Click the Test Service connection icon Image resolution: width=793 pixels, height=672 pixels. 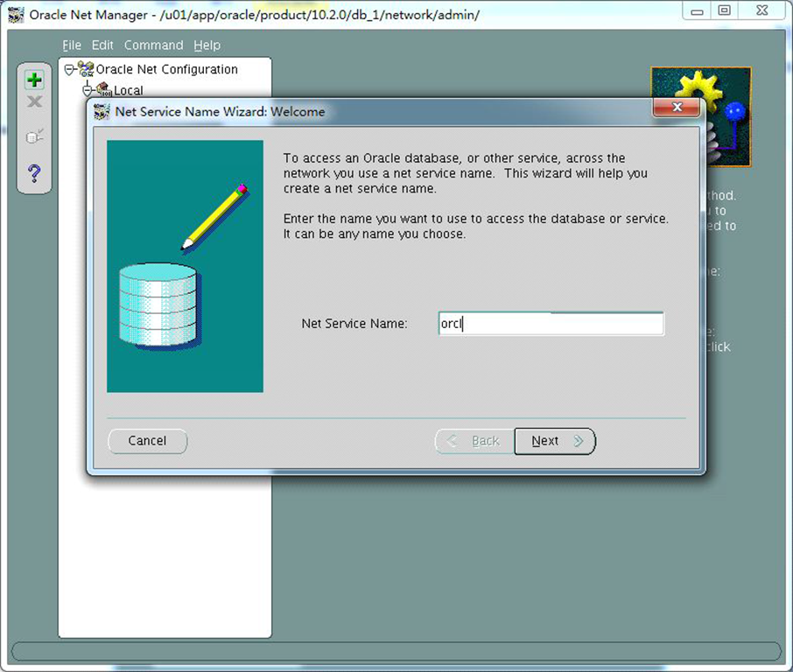(34, 136)
